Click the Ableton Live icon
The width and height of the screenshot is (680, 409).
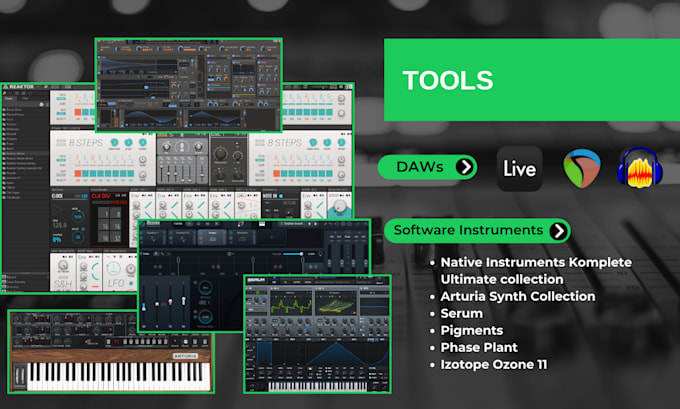click(519, 168)
